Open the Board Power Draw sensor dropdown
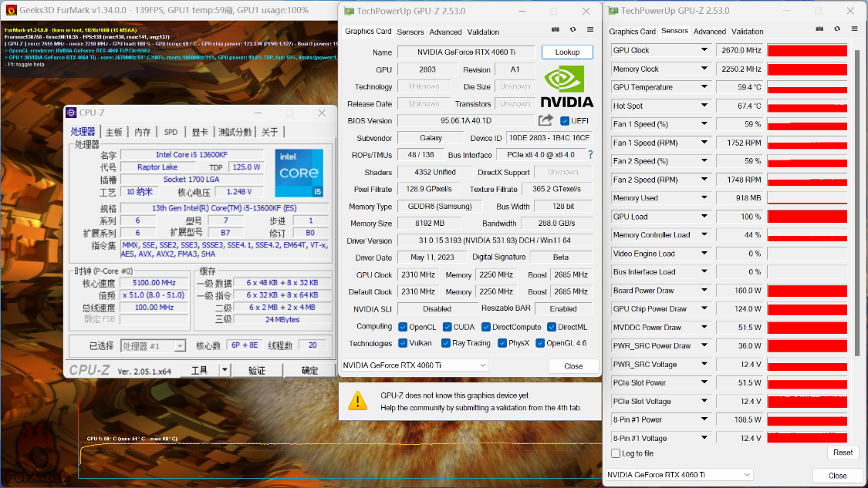This screenshot has height=488, width=868. coord(704,290)
